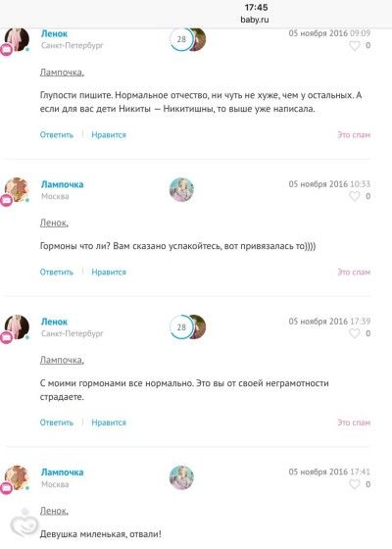Reply to the 'Глупости пишите' comment with Ответить
The height and width of the screenshot is (549, 392).
(x=57, y=135)
